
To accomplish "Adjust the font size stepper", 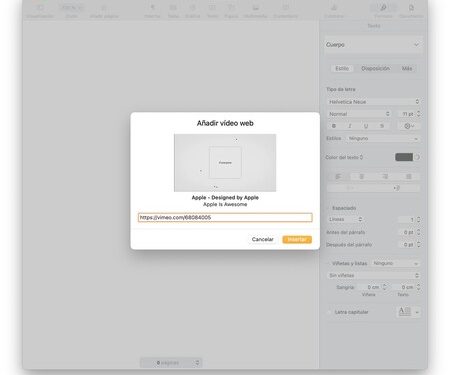I will coord(418,114).
